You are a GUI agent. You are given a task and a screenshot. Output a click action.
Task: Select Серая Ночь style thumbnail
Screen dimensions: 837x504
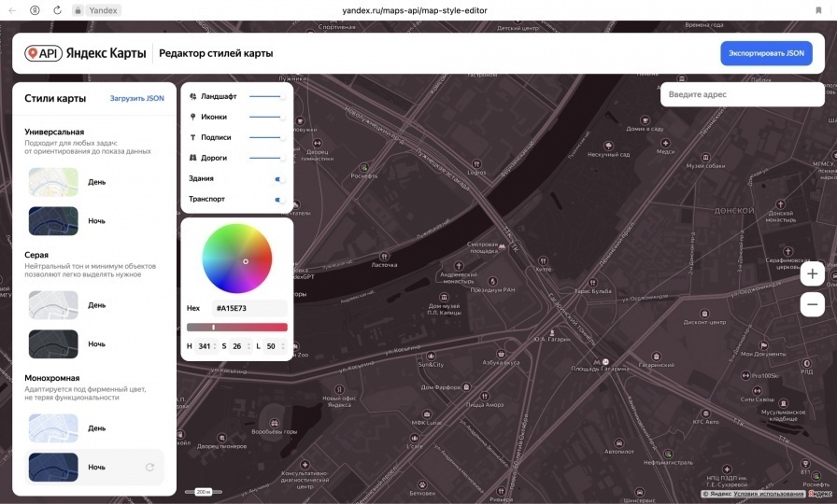(53, 344)
